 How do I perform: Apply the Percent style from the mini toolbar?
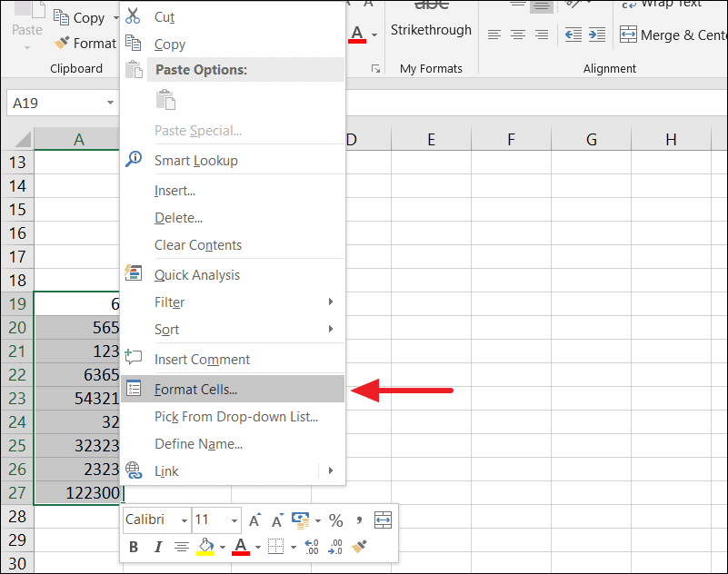(x=336, y=520)
